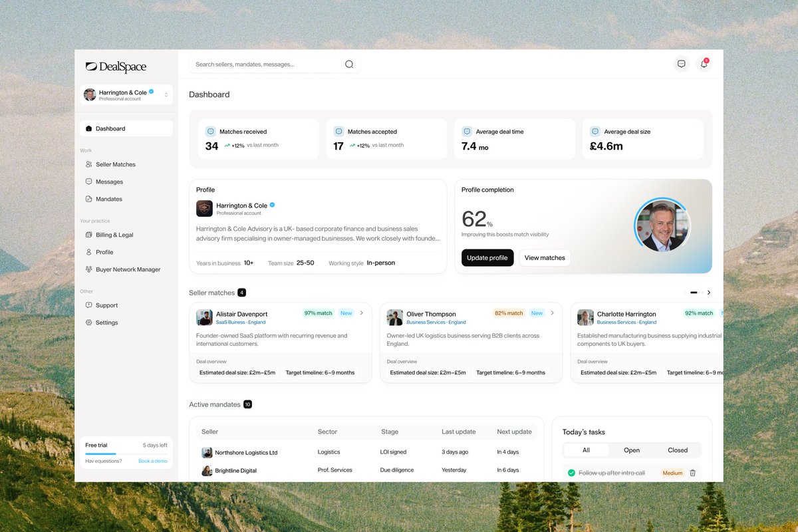Click the search magnifier icon
798x532 pixels.
coord(349,65)
